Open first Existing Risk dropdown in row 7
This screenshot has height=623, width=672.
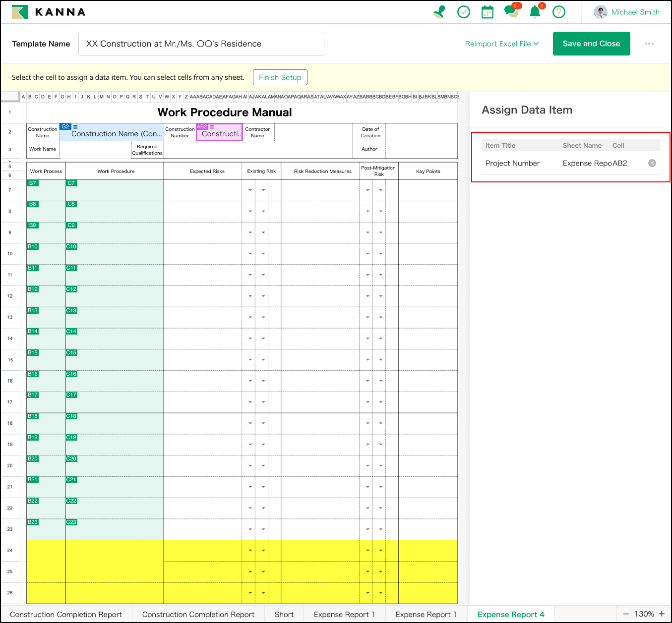tap(250, 190)
